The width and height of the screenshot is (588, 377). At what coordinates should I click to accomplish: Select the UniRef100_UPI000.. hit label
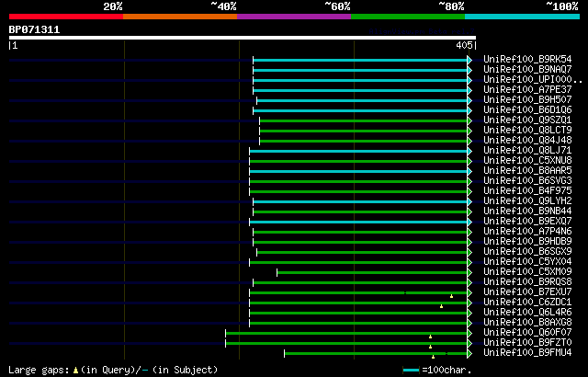533,79
